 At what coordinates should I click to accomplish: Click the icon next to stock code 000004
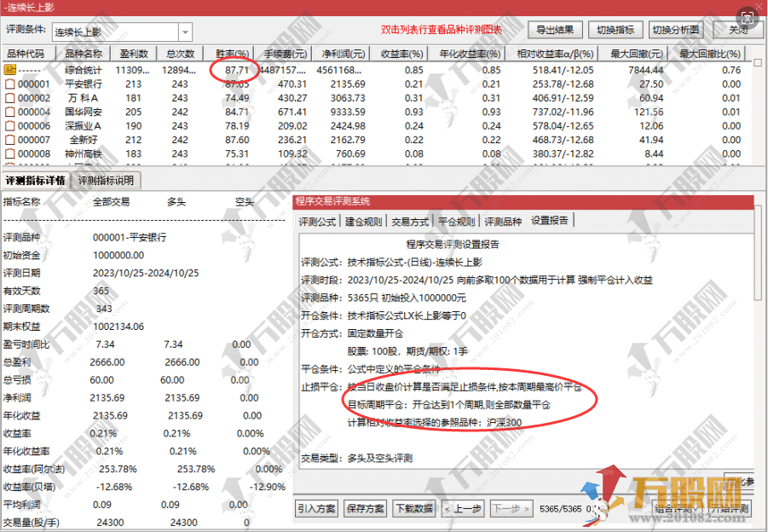[10, 112]
